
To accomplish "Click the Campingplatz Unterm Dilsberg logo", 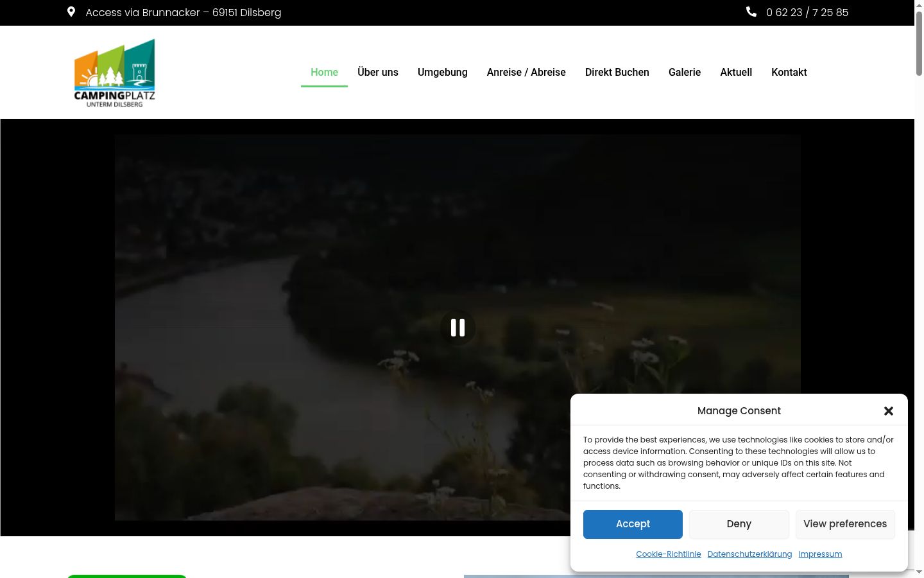I will 114,73.
